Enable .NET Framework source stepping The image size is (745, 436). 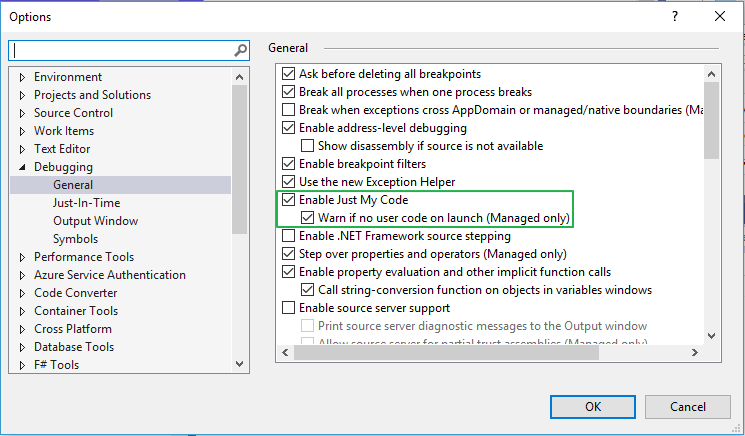pyautogui.click(x=290, y=236)
